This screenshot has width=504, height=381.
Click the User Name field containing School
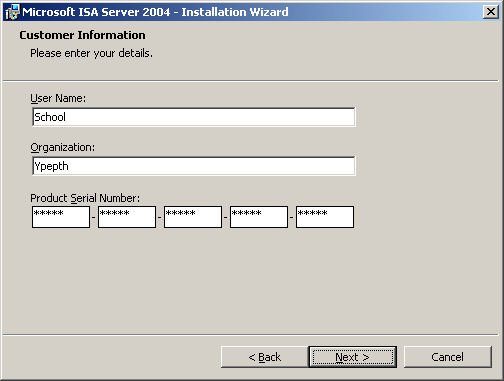click(x=194, y=117)
